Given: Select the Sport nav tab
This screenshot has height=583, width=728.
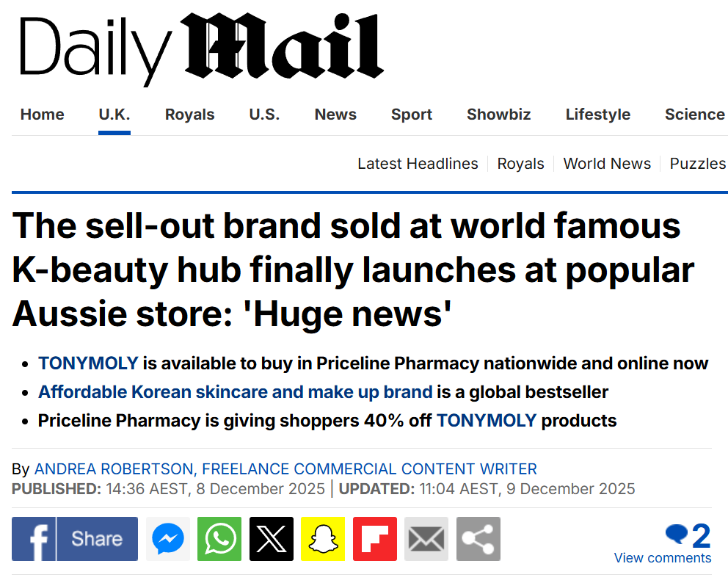Looking at the screenshot, I should pyautogui.click(x=412, y=115).
